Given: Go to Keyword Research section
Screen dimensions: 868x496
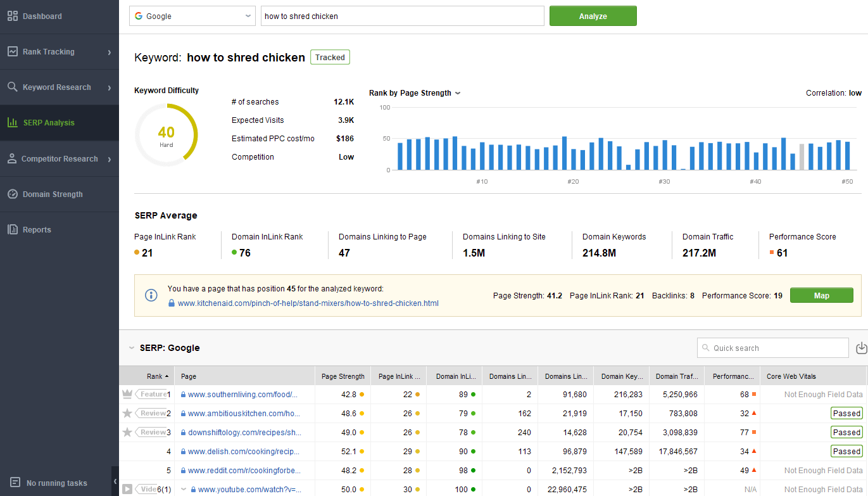Looking at the screenshot, I should (60, 87).
